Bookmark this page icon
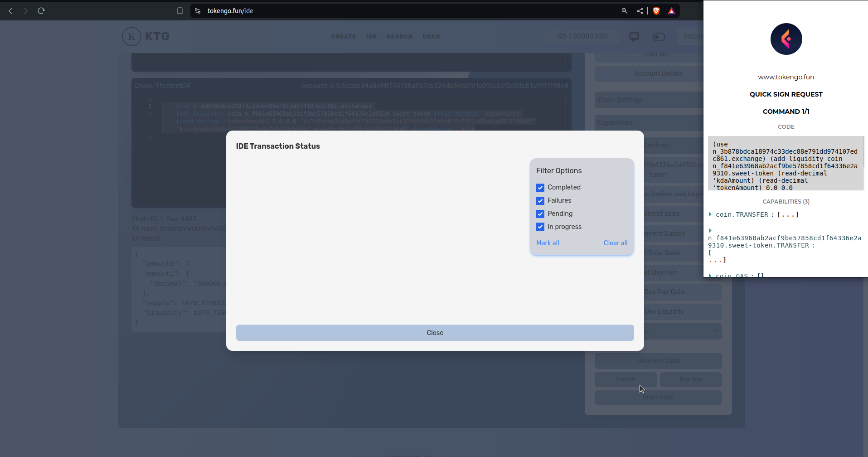This screenshot has height=457, width=868. (180, 11)
